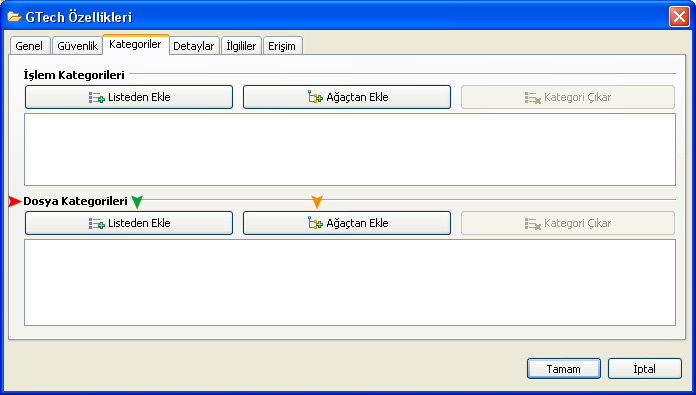Viewport: 696px width, 395px height.
Task: Click inside the İşlem Kategorileri list box
Action: pyautogui.click(x=350, y=150)
